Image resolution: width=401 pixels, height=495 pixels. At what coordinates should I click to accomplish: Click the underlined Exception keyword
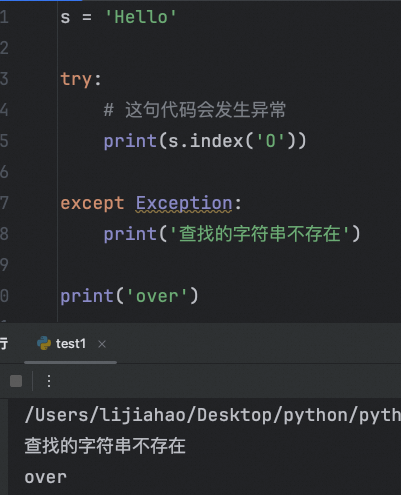coord(184,203)
